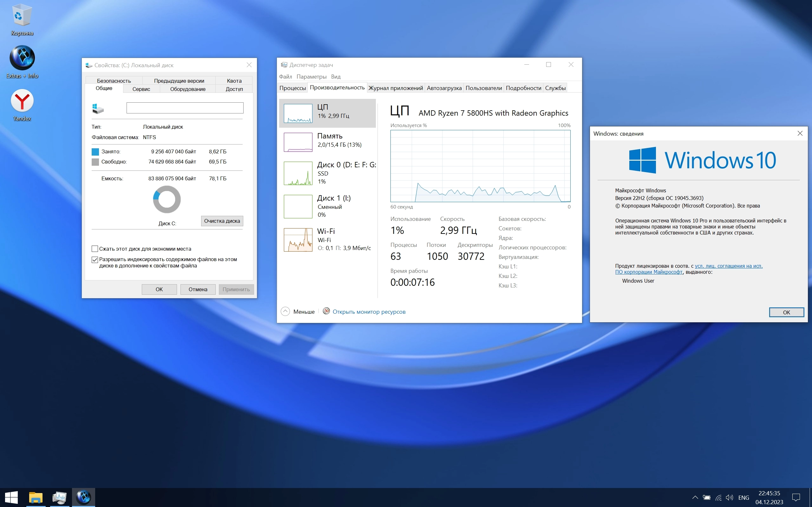Viewport: 812px width, 507px height.
Task: Open File Explorer from the taskbar
Action: [x=36, y=497]
